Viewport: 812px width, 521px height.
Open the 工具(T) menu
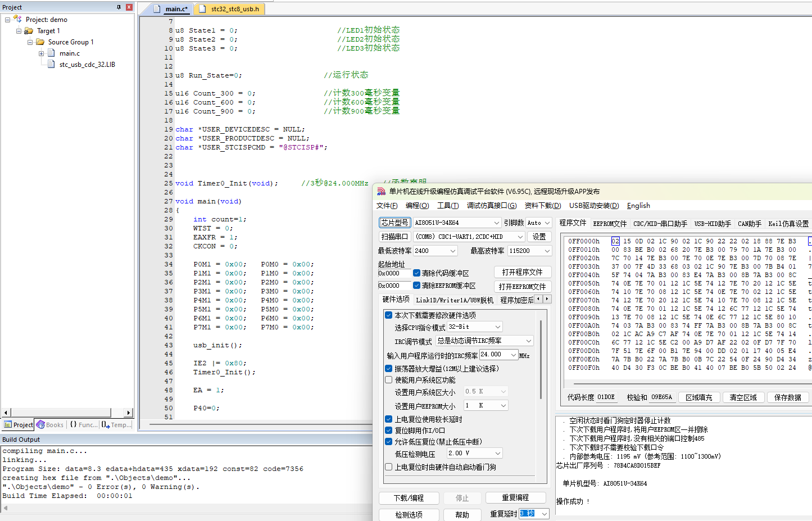[x=448, y=206]
